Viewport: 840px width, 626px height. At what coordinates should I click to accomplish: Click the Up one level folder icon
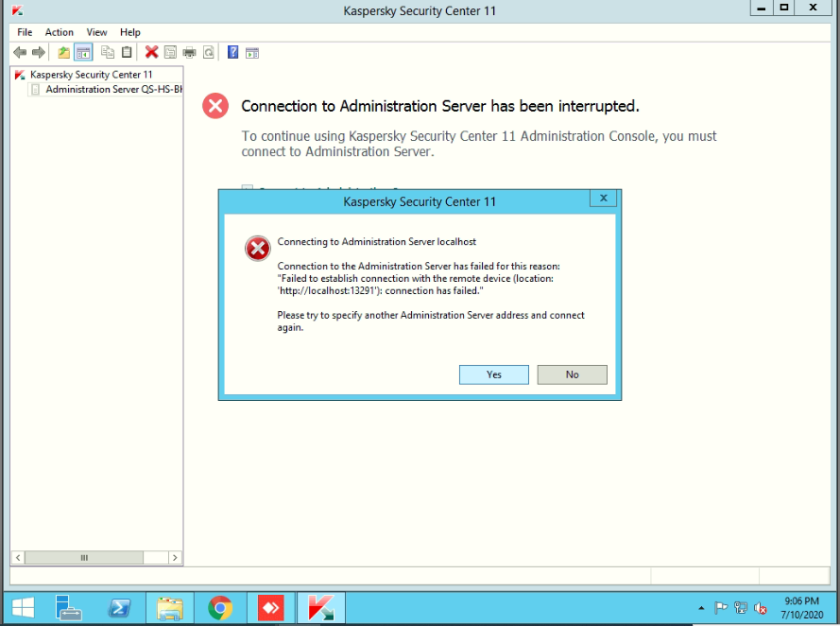(x=63, y=53)
